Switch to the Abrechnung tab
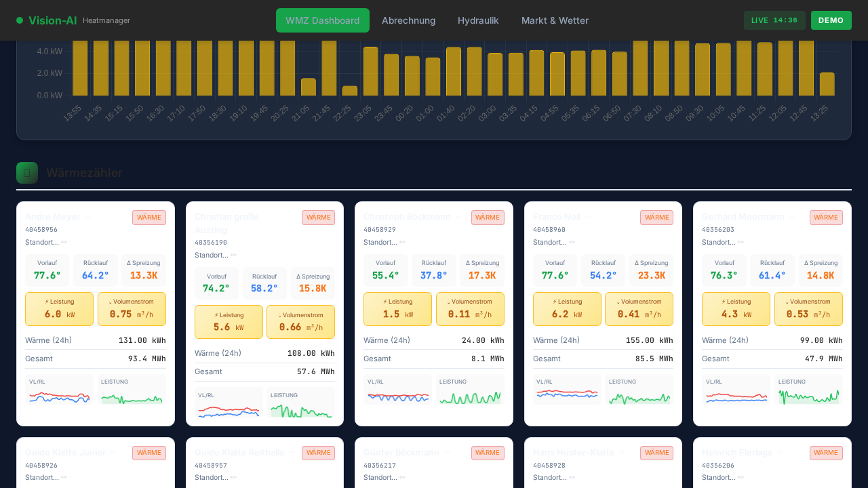 coord(408,20)
